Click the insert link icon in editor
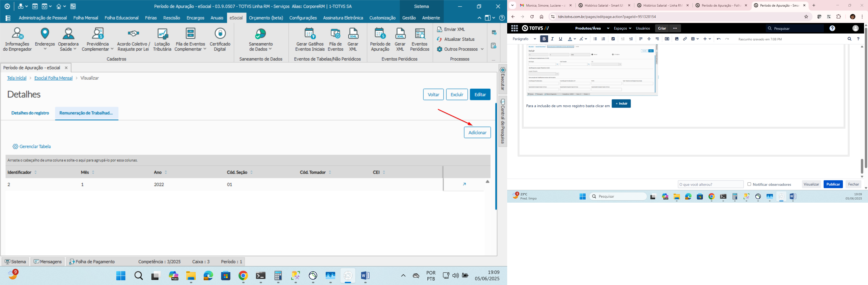Image resolution: width=868 pixels, height=285 pixels. click(x=685, y=39)
